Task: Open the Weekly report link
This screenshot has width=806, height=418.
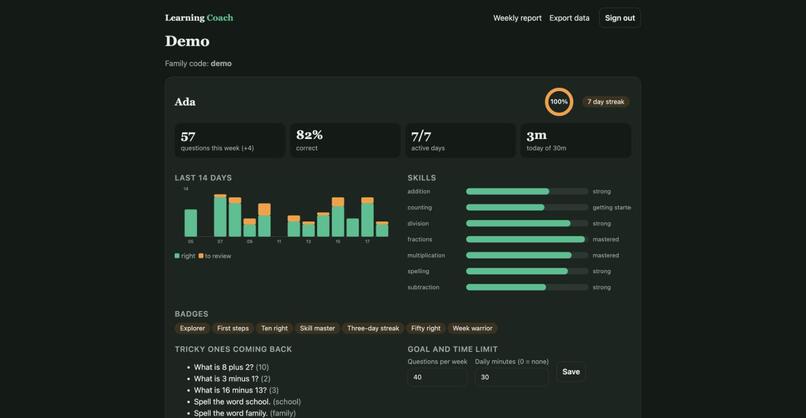Action: pyautogui.click(x=517, y=18)
